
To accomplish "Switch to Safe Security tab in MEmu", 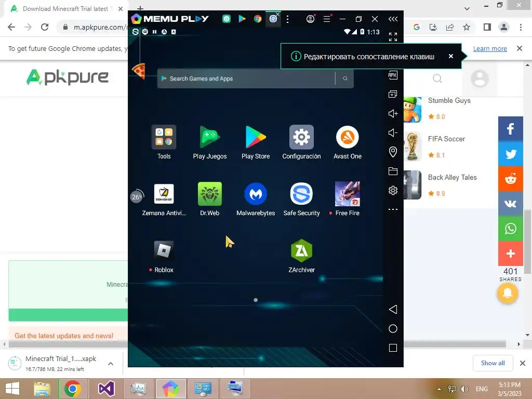I will coord(273,19).
